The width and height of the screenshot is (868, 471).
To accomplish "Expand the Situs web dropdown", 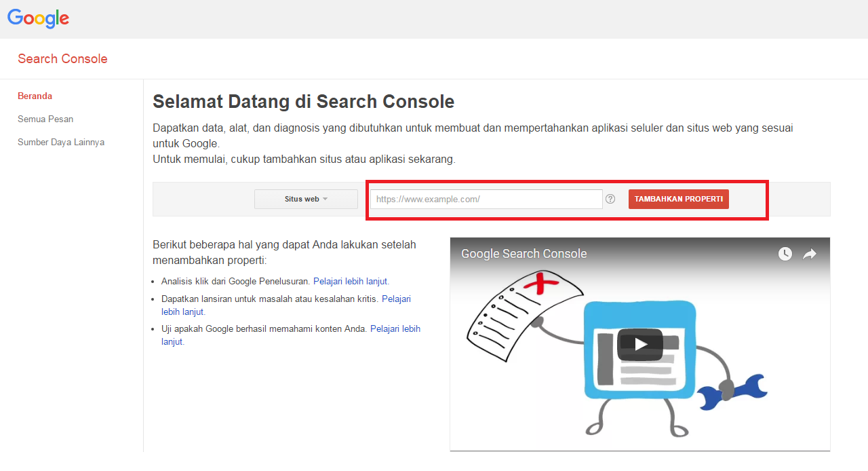I will 306,199.
